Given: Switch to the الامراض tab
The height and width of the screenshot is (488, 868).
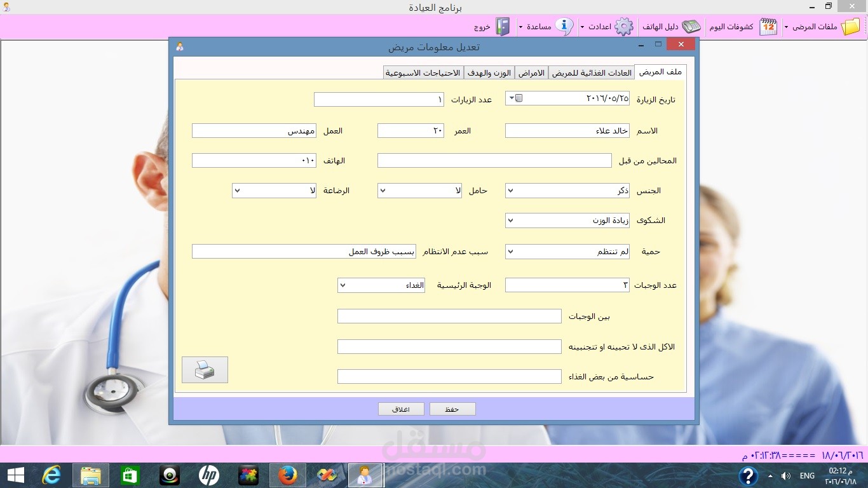Looking at the screenshot, I should 532,72.
